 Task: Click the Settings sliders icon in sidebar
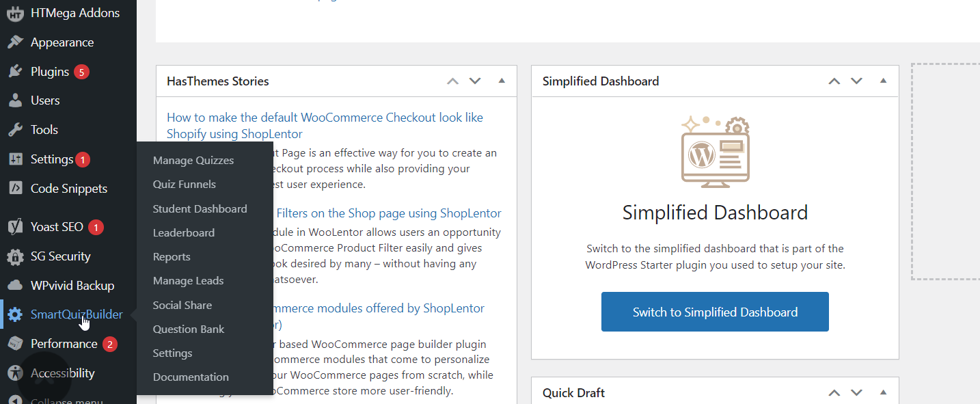coord(15,159)
